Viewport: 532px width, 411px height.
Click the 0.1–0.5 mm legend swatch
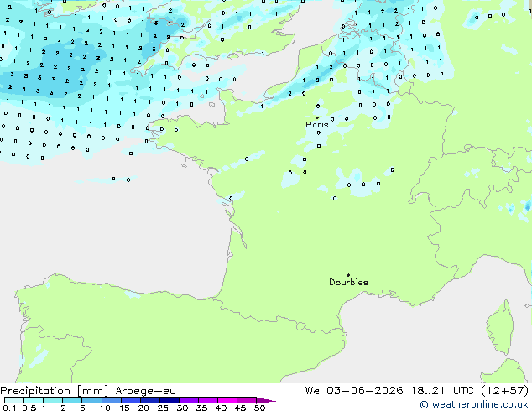point(14,400)
